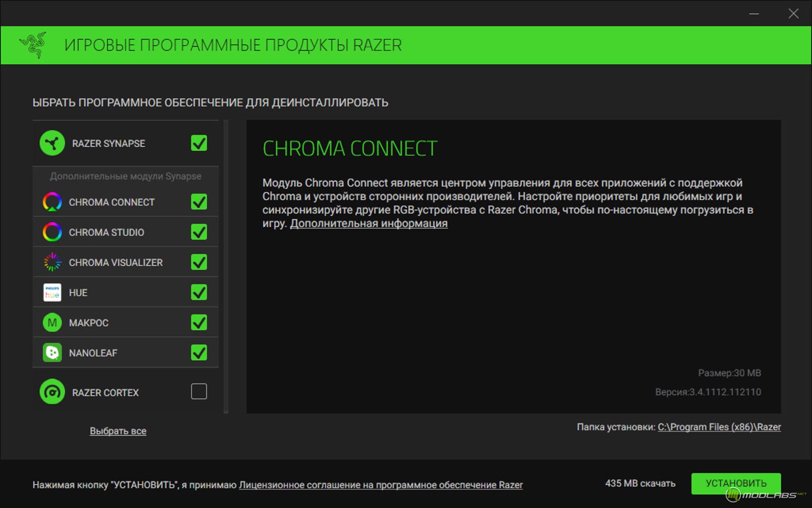Click the Nanoleaf module icon
812x508 pixels.
point(52,353)
